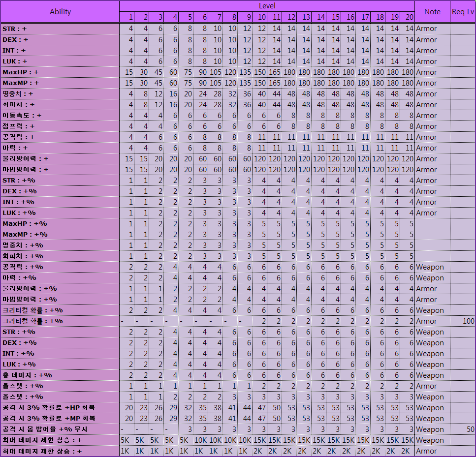Viewport: 476px width, 457px height.
Task: Click the '마법방어력 : +%' row label
Action: [60, 300]
